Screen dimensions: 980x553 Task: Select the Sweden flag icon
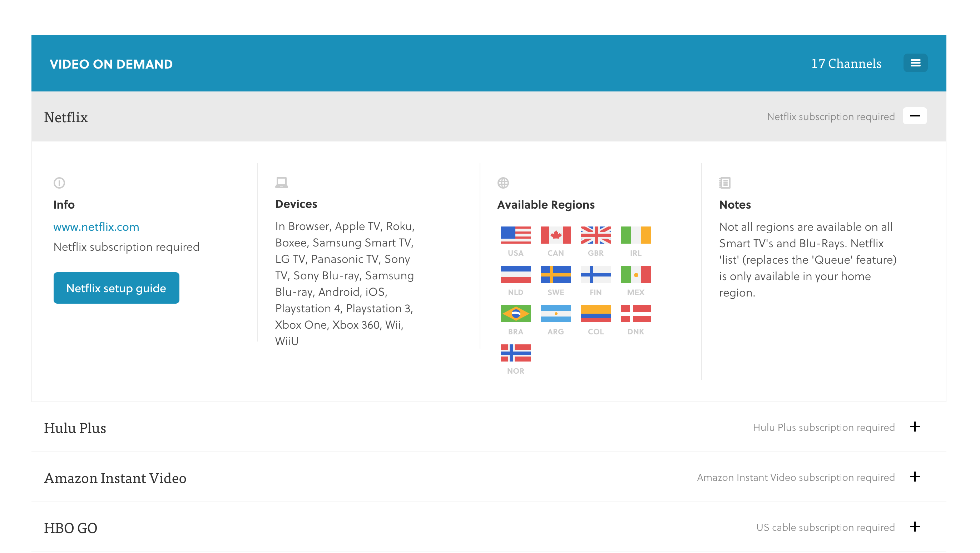(x=555, y=274)
